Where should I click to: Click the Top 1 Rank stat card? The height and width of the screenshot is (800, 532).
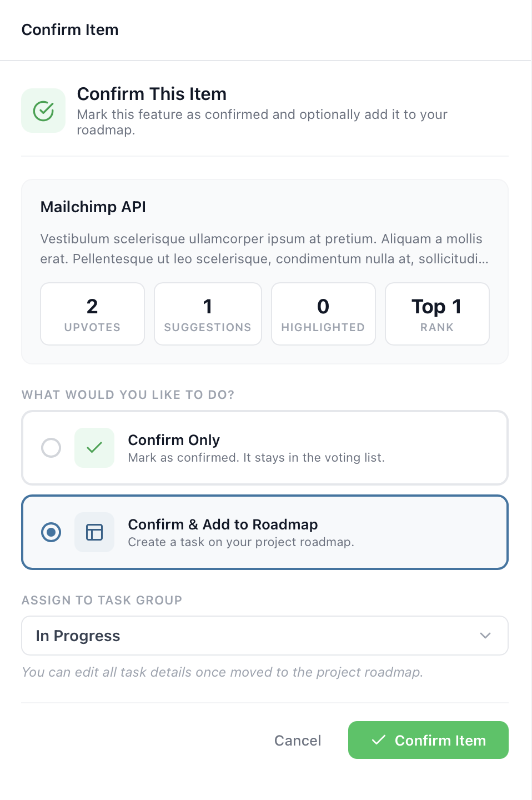436,313
